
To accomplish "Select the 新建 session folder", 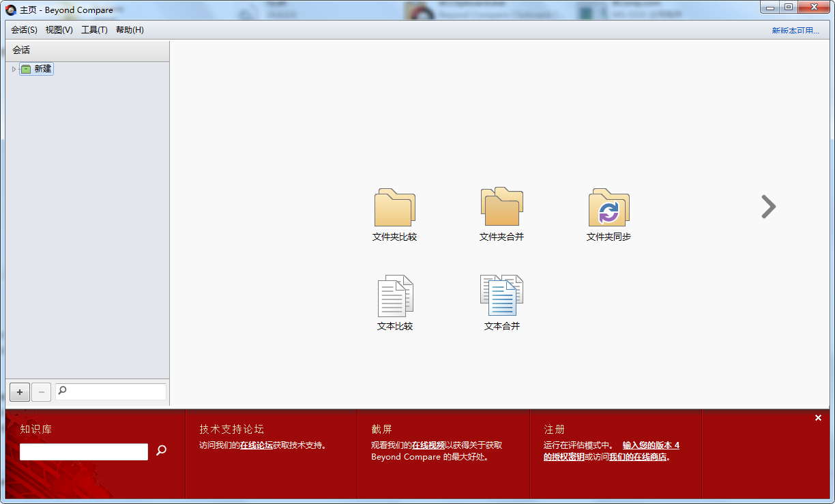I will pyautogui.click(x=37, y=69).
